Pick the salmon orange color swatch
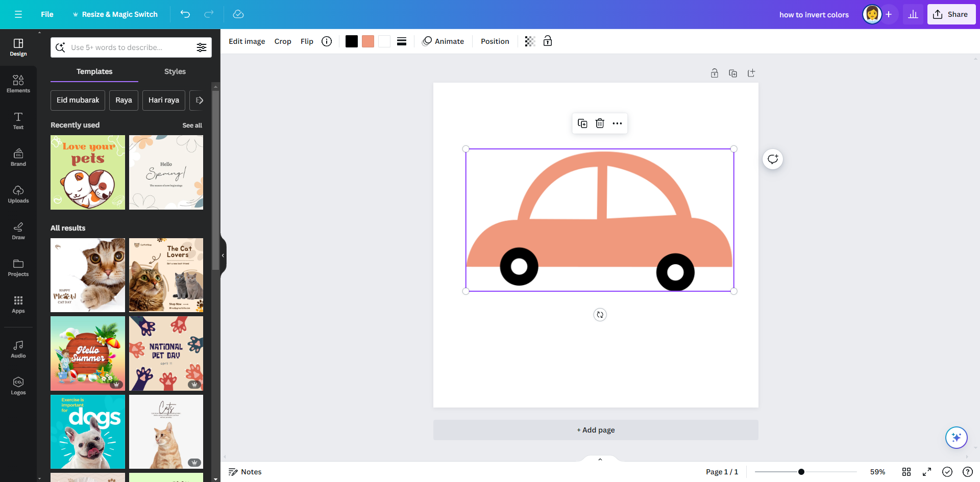Viewport: 980px width, 482px height. (x=368, y=41)
